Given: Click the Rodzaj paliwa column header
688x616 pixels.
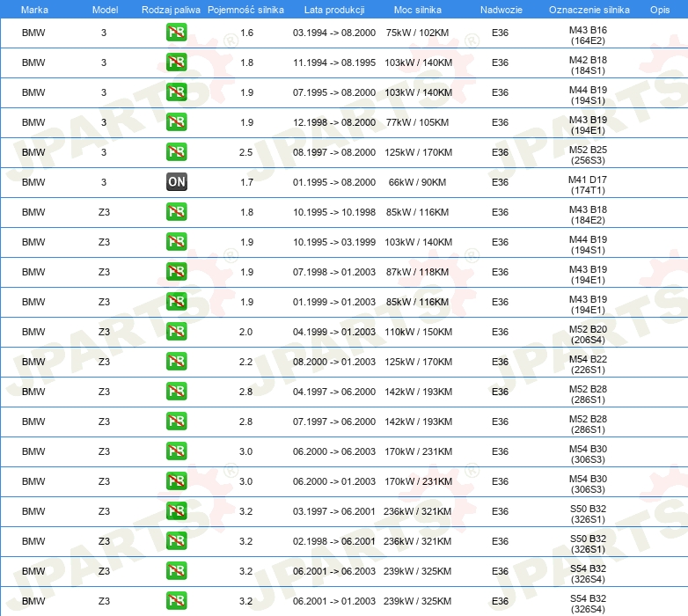Looking at the screenshot, I should 171,10.
